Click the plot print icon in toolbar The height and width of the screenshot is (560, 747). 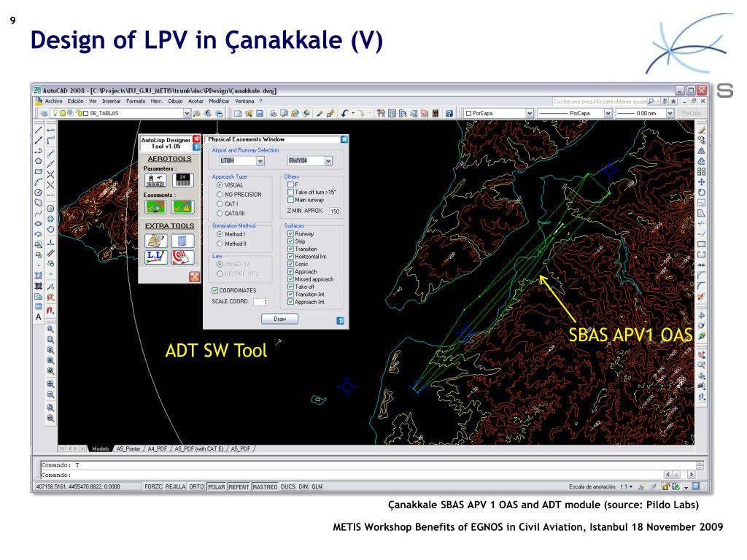273,113
